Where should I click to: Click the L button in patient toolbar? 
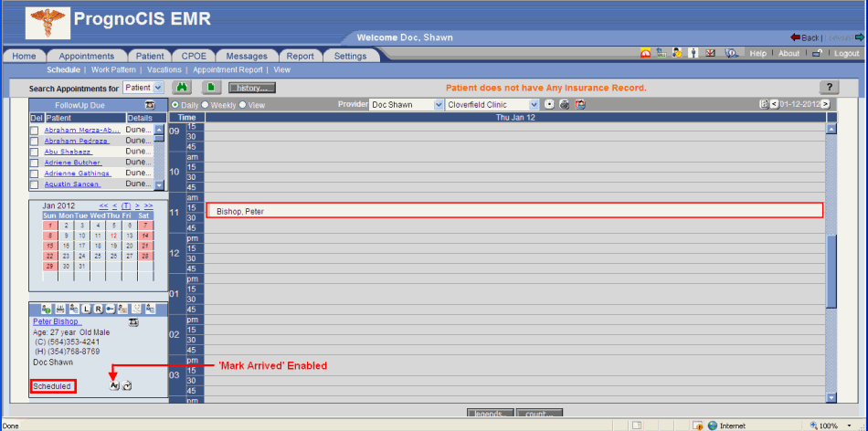87,309
